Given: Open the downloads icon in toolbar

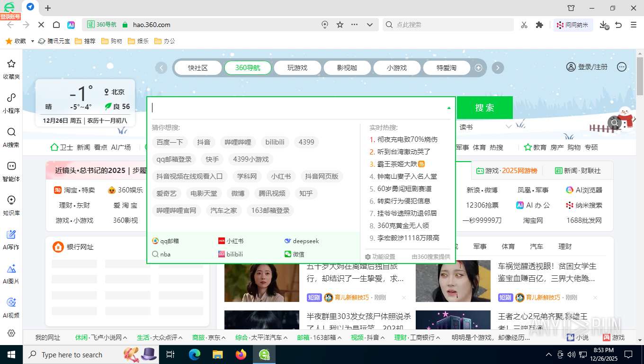Looking at the screenshot, I should tap(604, 25).
